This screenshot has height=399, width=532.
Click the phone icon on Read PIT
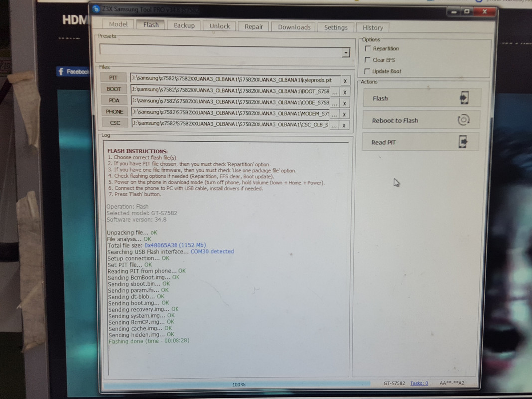pos(463,142)
